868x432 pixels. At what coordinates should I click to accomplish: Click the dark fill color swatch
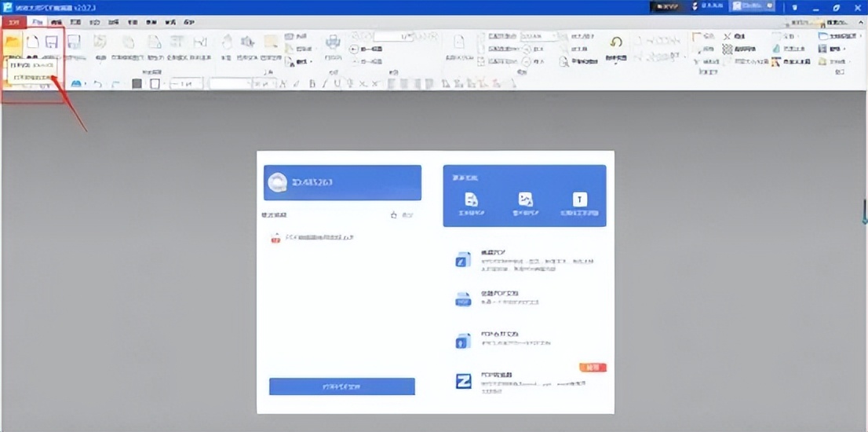click(x=137, y=83)
